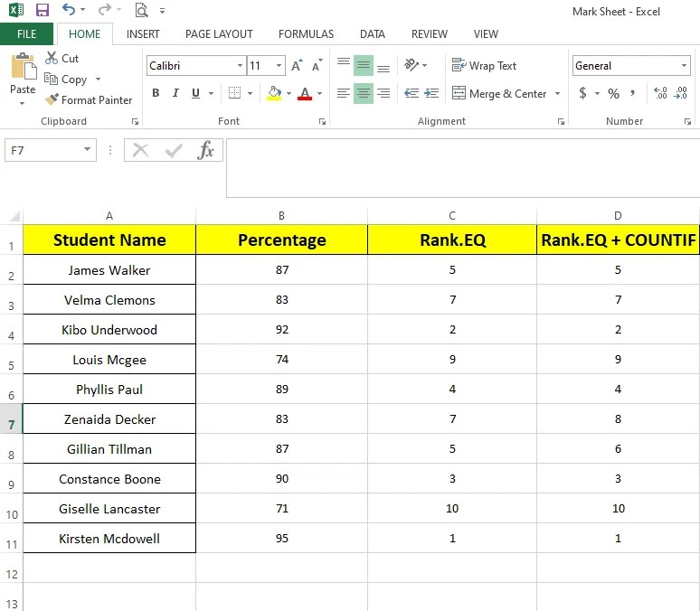Screen dimensions: 700x611
Task: Expand the Paste options arrow
Action: pyautogui.click(x=22, y=104)
